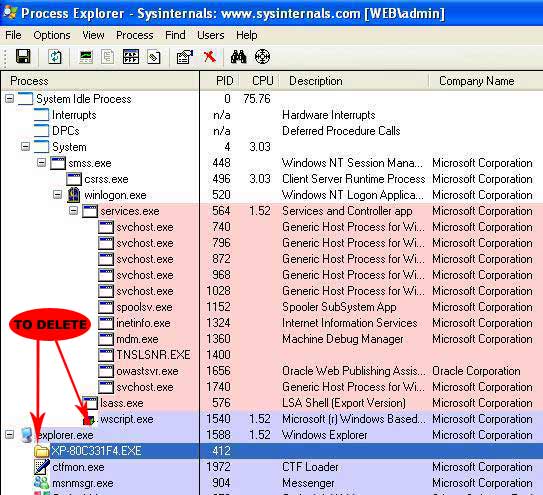Screen dimensions: 543x495
Task: Click the spoolsv.exe window icon
Action: tap(106, 307)
